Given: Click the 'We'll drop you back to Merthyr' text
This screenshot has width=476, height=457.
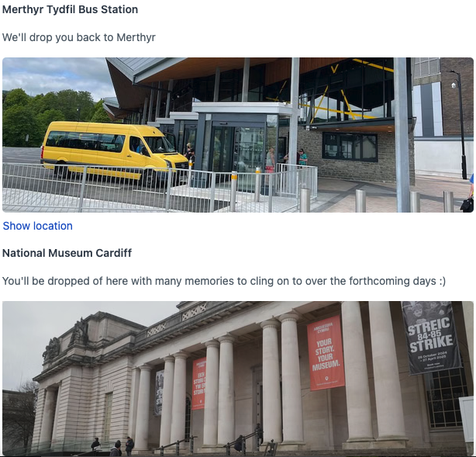Looking at the screenshot, I should [x=79, y=37].
